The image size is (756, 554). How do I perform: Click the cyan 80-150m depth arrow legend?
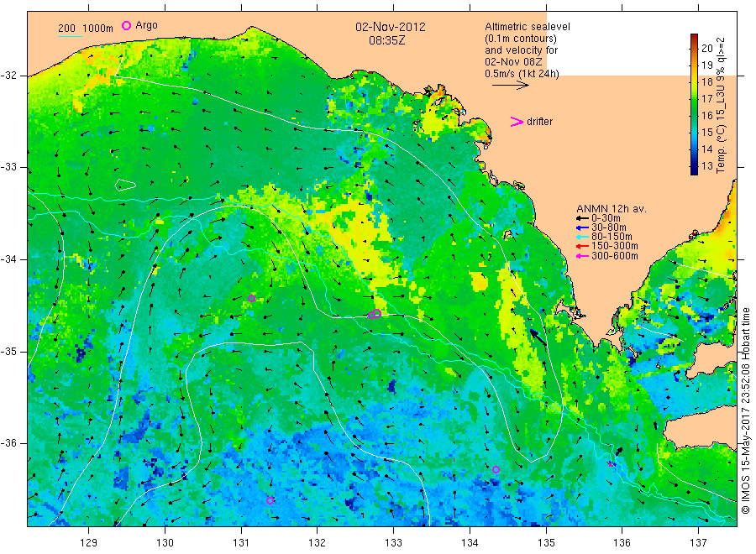click(582, 237)
